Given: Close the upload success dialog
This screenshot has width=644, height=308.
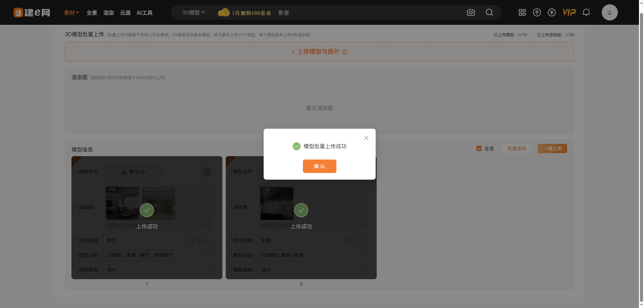Looking at the screenshot, I should (366, 138).
